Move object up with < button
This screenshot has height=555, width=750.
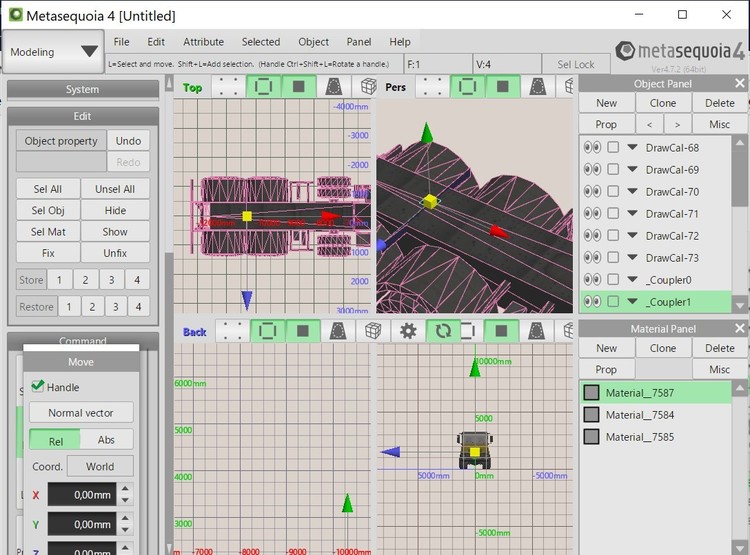(649, 124)
